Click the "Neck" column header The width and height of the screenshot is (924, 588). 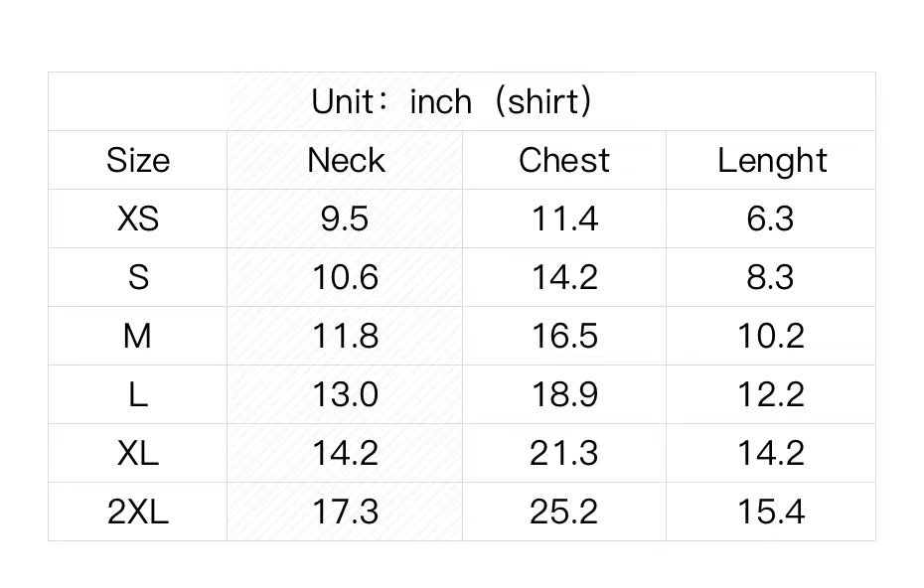[345, 160]
